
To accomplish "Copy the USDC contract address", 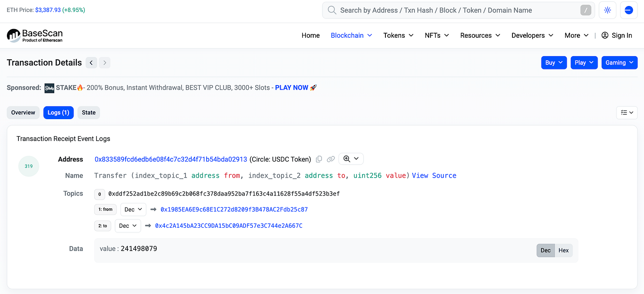I will 319,159.
